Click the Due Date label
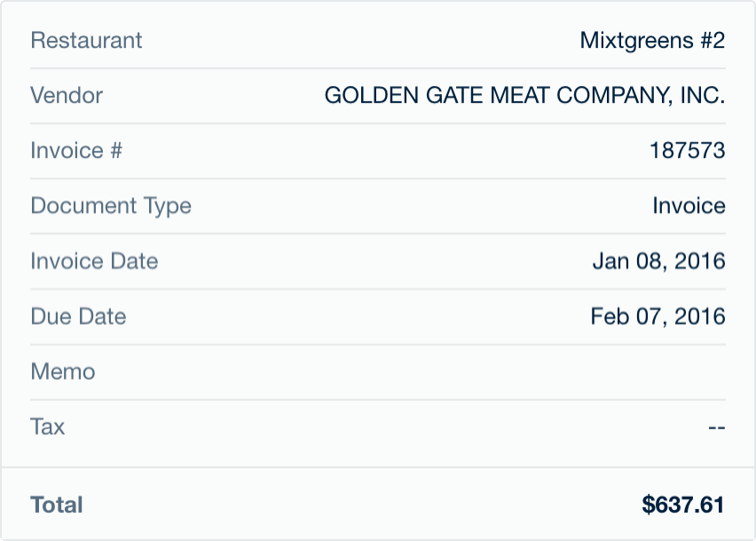This screenshot has height=541, width=756. click(x=78, y=317)
